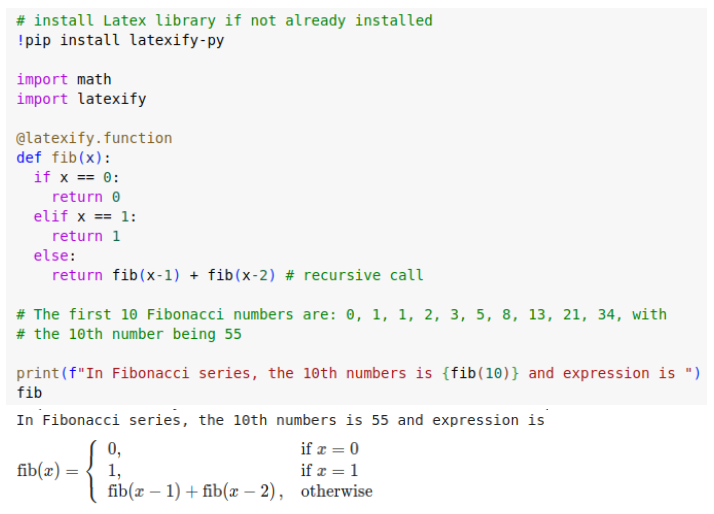Click the return 0 statement
Image resolution: width=714 pixels, height=514 pixels.
point(86,197)
